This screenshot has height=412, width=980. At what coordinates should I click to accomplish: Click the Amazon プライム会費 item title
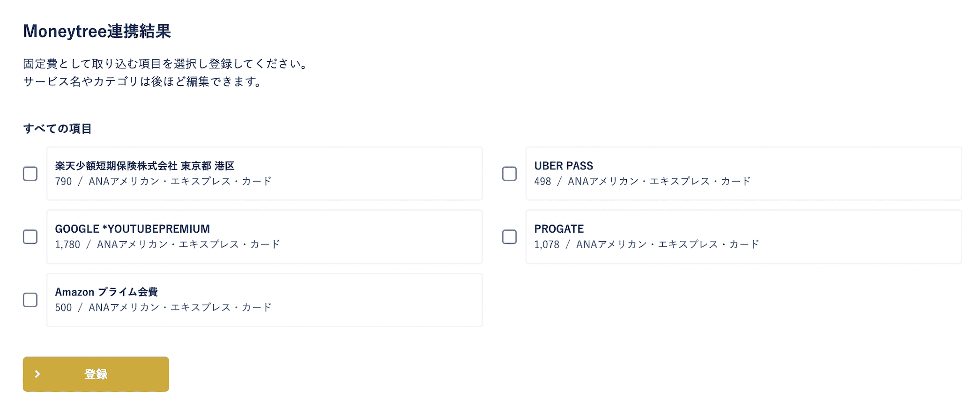coord(106,292)
